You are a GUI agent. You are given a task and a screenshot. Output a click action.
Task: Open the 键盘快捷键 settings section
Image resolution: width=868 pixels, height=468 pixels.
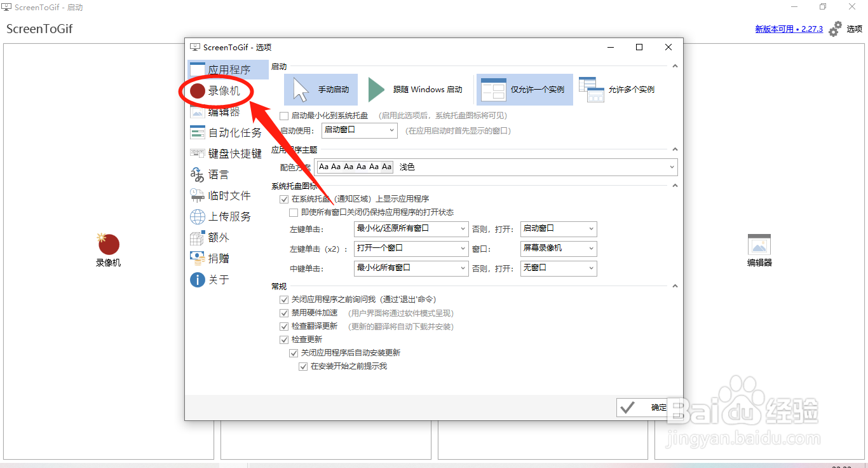click(227, 154)
